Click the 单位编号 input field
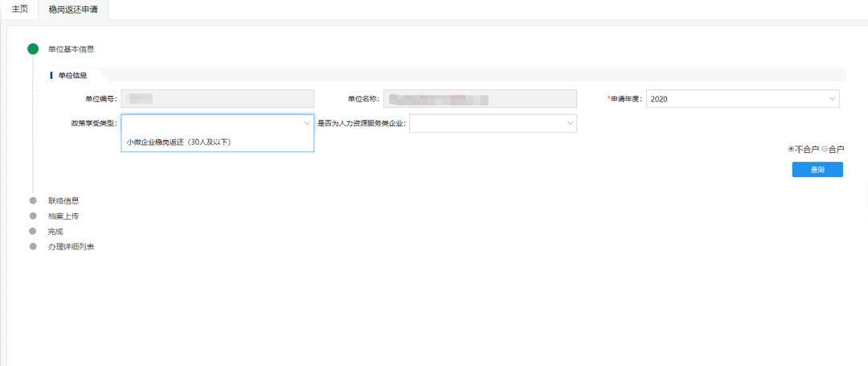Screen dimensions: 868x366 tap(218, 99)
